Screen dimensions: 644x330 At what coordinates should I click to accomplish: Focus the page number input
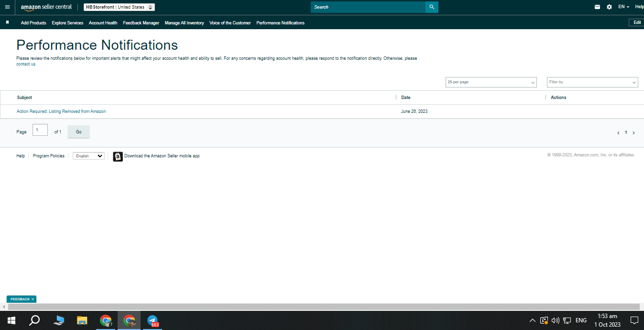(40, 130)
